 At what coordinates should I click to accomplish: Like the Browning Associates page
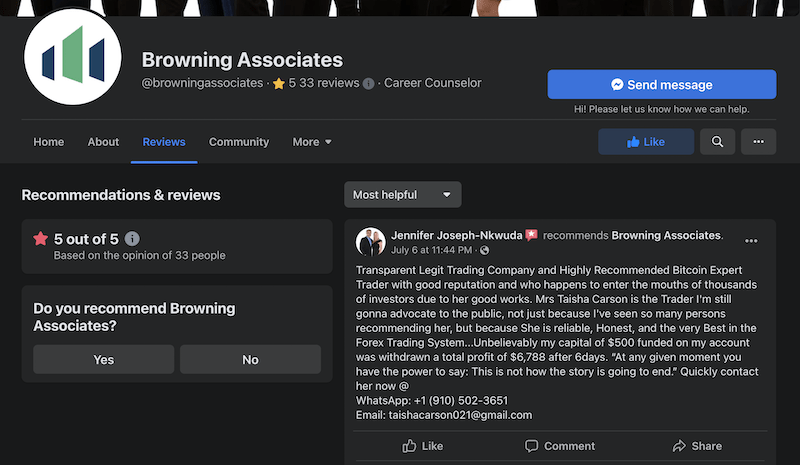(x=646, y=141)
